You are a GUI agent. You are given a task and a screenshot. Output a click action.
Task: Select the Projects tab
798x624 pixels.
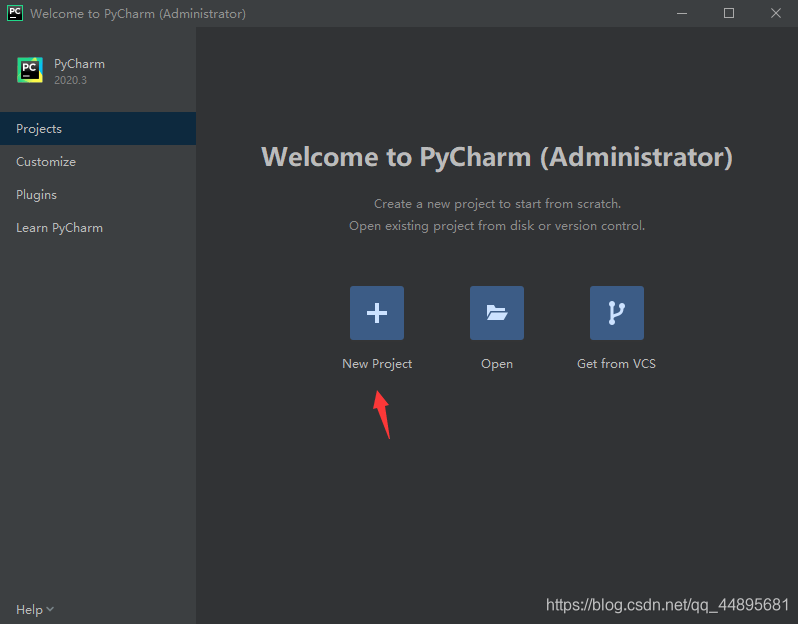[98, 129]
